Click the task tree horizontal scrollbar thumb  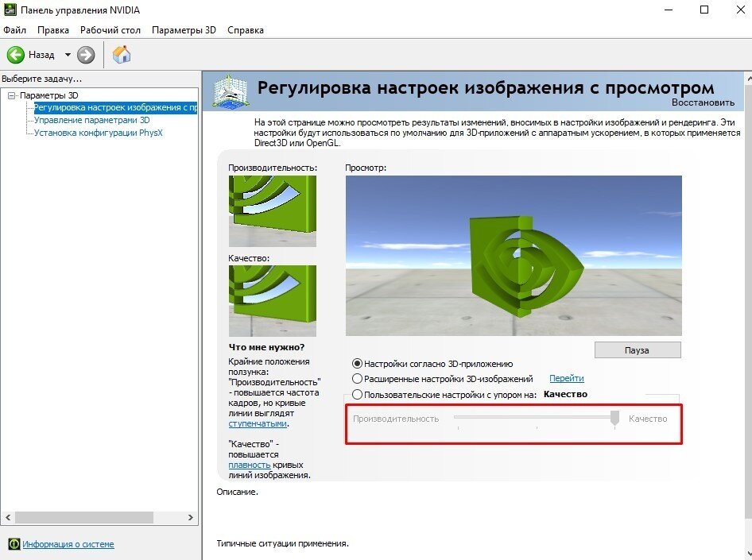84,517
